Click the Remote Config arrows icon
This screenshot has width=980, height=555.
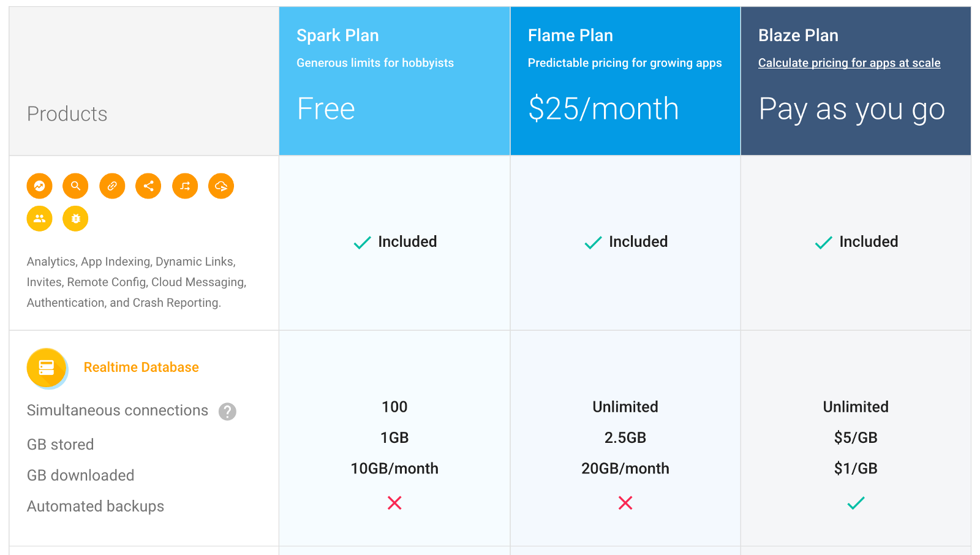coord(185,186)
